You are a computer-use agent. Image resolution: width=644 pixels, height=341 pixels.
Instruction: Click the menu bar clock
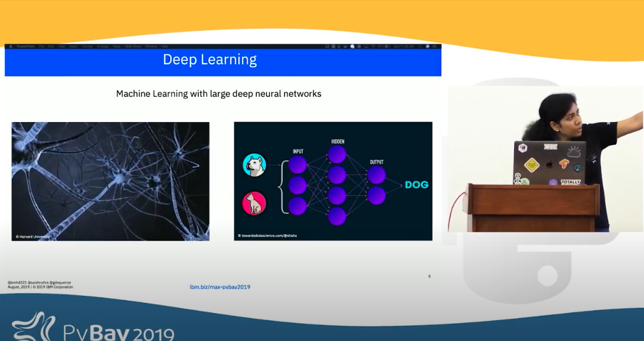click(x=403, y=46)
